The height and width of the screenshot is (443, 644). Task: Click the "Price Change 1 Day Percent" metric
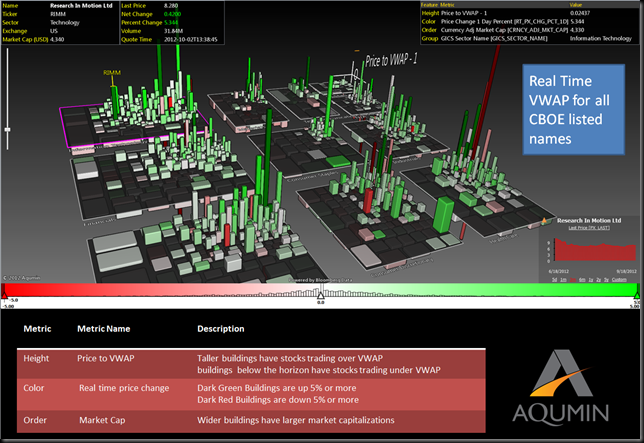tap(504, 21)
